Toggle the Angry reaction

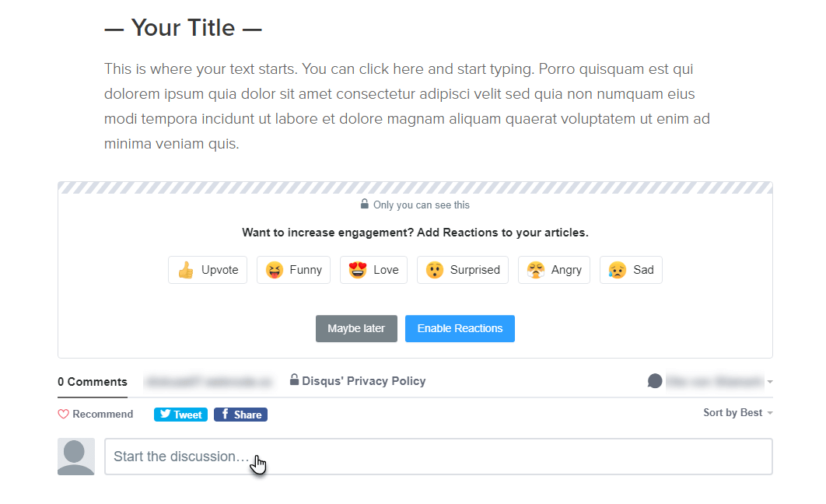[x=535, y=269]
